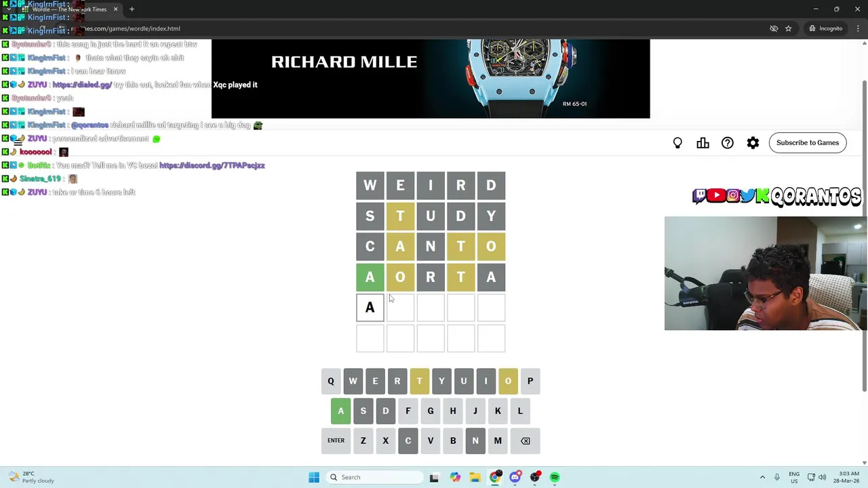The image size is (868, 488).
Task: Click the current row tile showing A
Action: coord(370,308)
